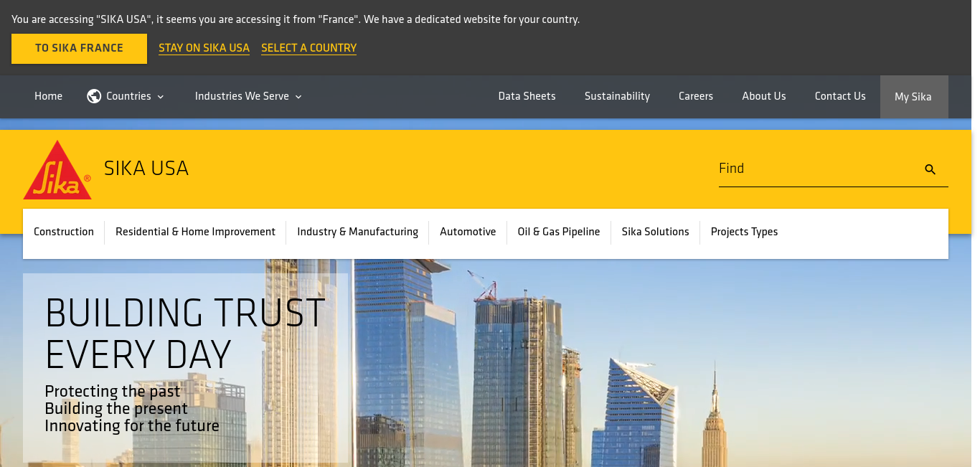980x467 pixels.
Task: Open the Sika Solutions tab
Action: pyautogui.click(x=655, y=232)
